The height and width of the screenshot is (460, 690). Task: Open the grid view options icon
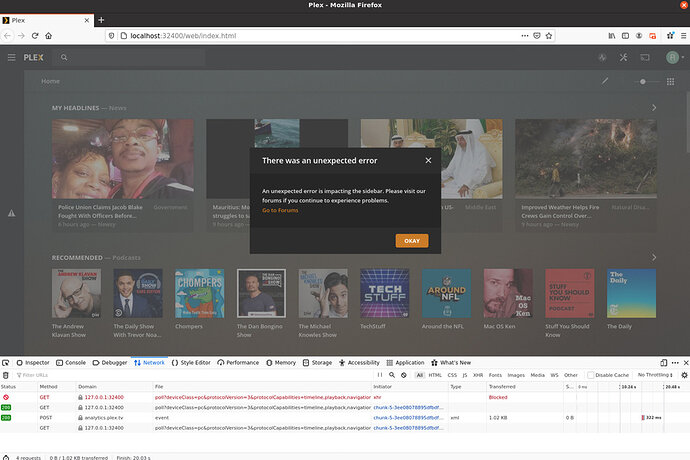[x=670, y=81]
